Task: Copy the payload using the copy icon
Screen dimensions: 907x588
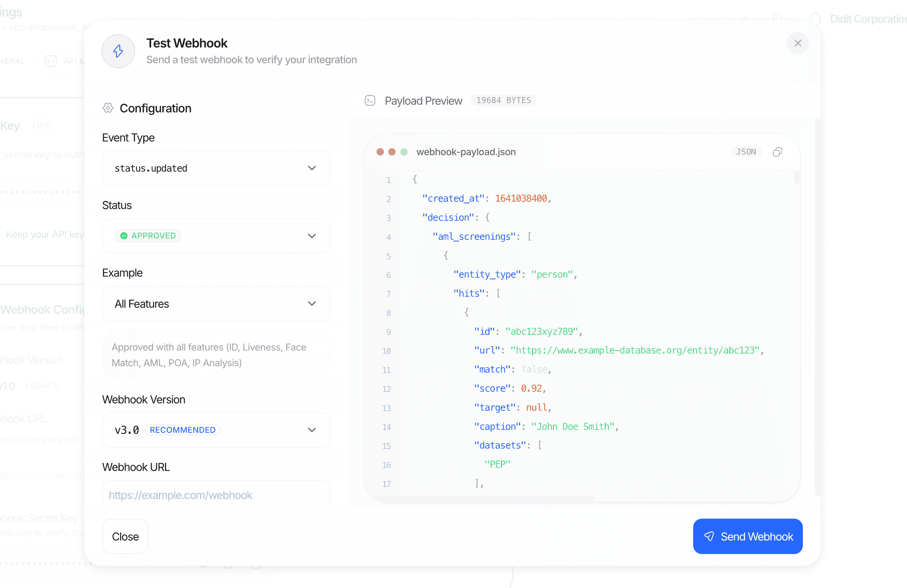Action: point(778,152)
